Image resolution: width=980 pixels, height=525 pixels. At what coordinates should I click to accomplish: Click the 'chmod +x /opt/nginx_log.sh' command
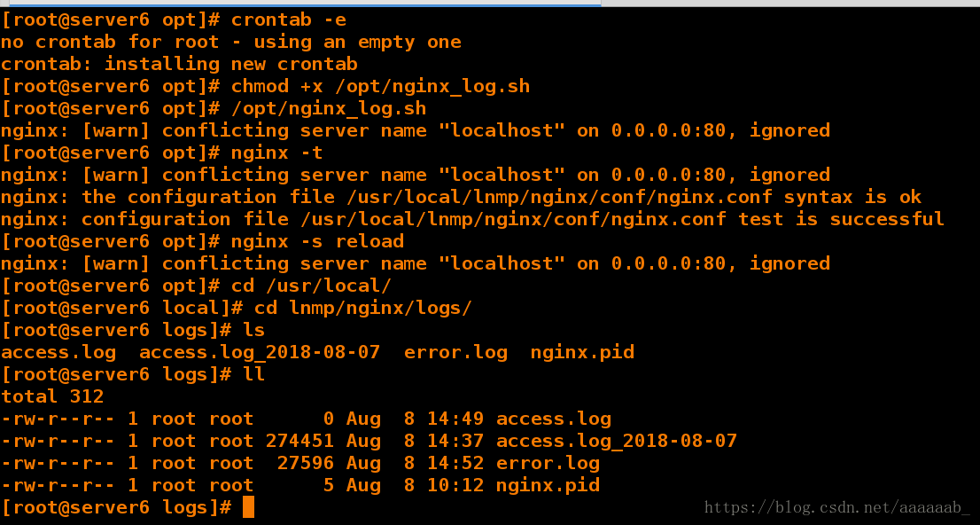[x=380, y=86]
